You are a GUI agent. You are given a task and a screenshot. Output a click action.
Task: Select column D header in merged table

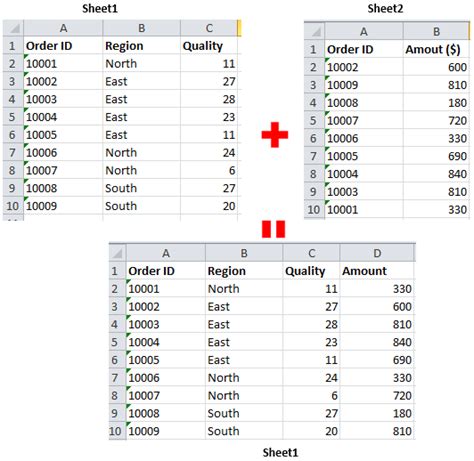(x=377, y=253)
